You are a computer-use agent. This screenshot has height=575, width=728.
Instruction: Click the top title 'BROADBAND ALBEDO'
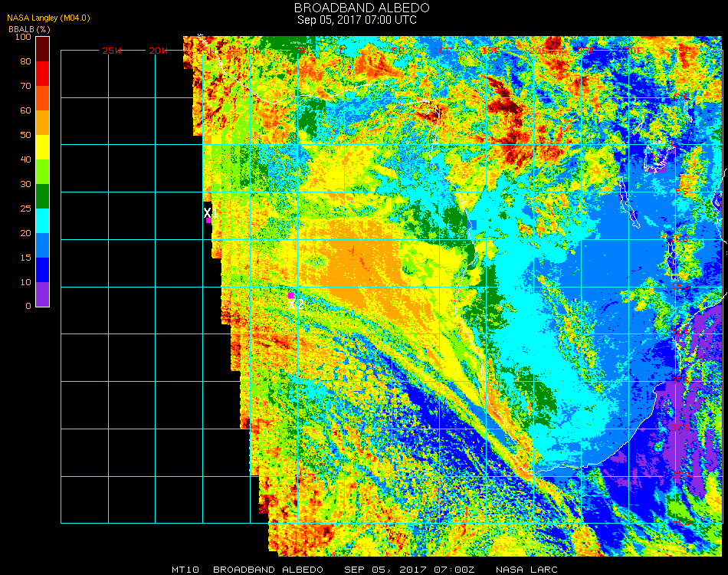click(362, 8)
